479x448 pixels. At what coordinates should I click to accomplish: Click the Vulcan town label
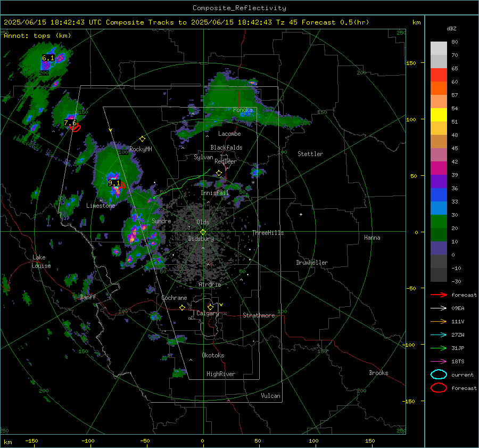coord(271,396)
